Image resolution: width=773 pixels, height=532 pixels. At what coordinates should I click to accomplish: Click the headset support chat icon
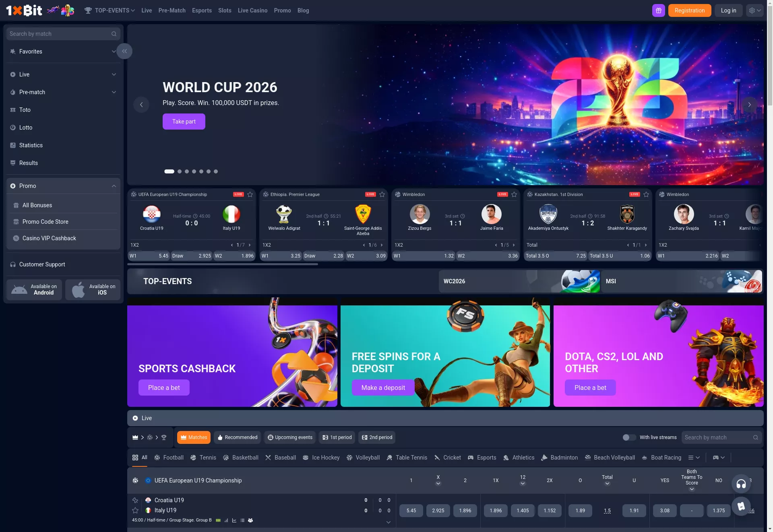click(x=741, y=484)
